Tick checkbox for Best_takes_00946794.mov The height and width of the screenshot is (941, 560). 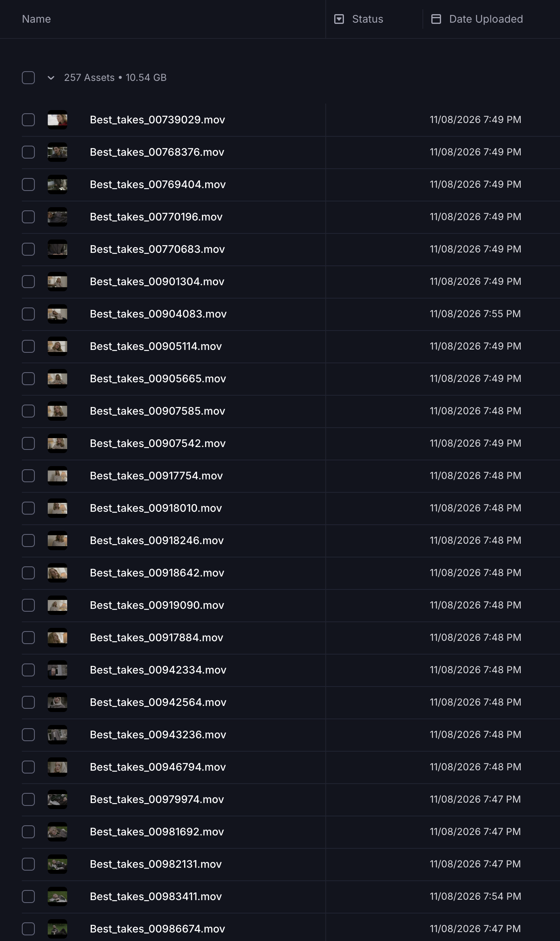28,767
